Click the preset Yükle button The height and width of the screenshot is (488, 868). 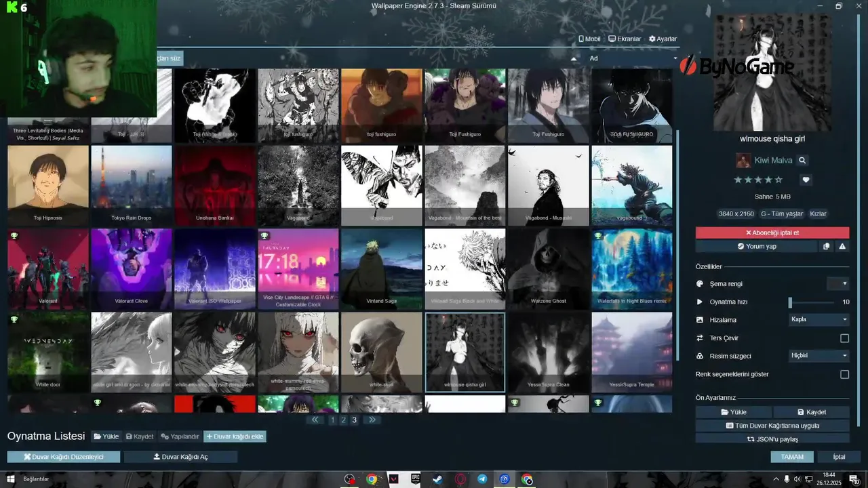(734, 411)
